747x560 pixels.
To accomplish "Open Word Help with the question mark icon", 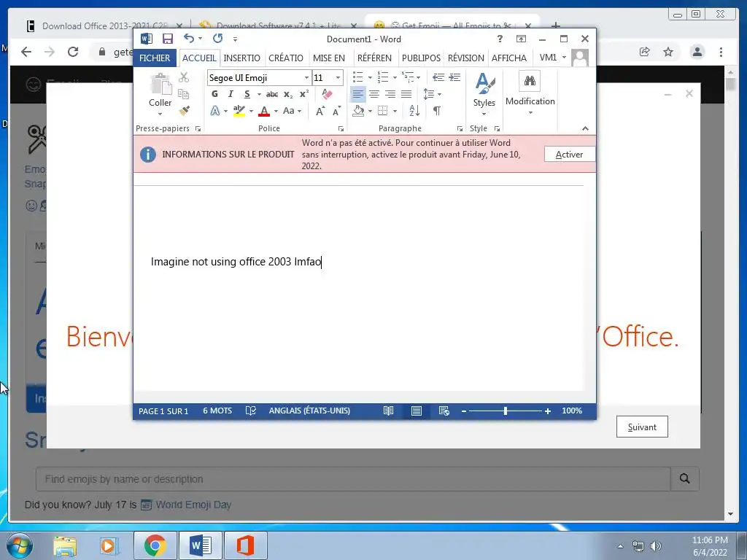I will click(499, 39).
